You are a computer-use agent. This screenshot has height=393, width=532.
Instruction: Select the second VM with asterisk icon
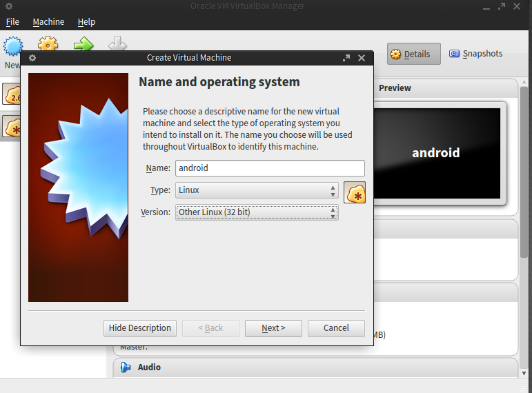pyautogui.click(x=11, y=126)
